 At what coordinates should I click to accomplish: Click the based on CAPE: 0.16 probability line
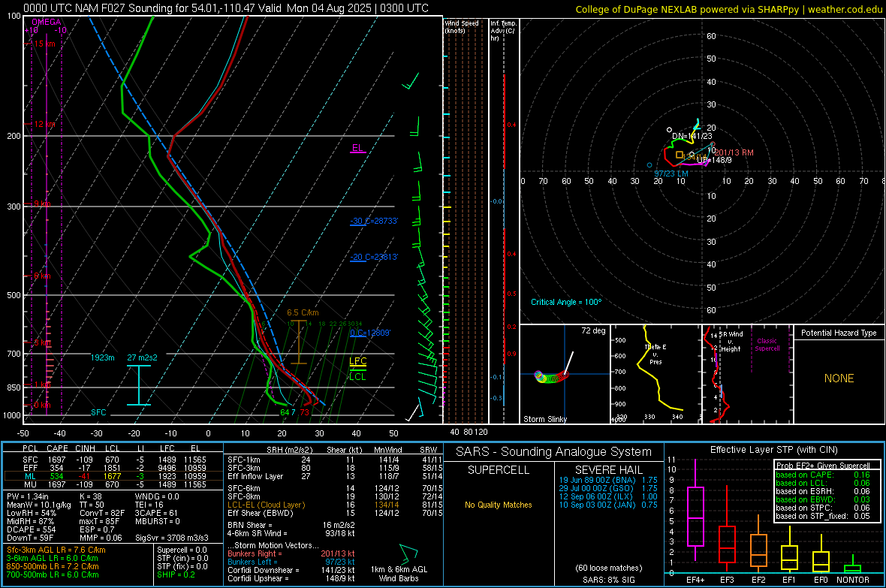pos(823,475)
